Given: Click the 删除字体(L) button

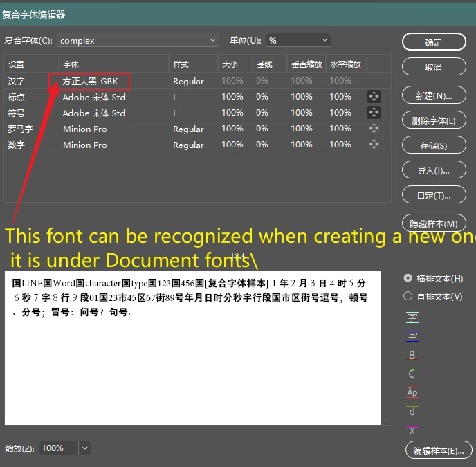Looking at the screenshot, I should pos(434,120).
